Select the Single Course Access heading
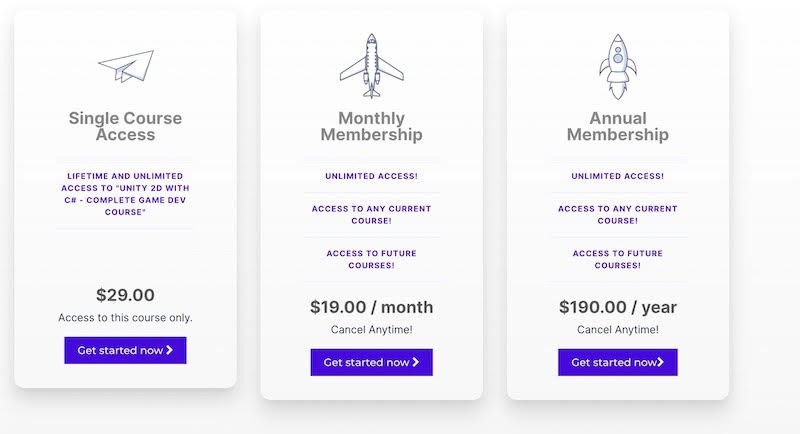This screenshot has height=434, width=800. (125, 126)
